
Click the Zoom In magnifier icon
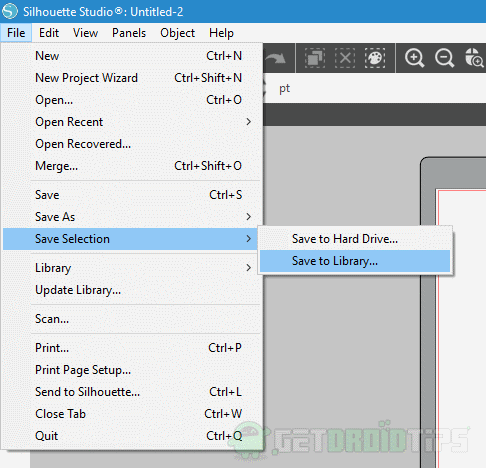coord(414,58)
